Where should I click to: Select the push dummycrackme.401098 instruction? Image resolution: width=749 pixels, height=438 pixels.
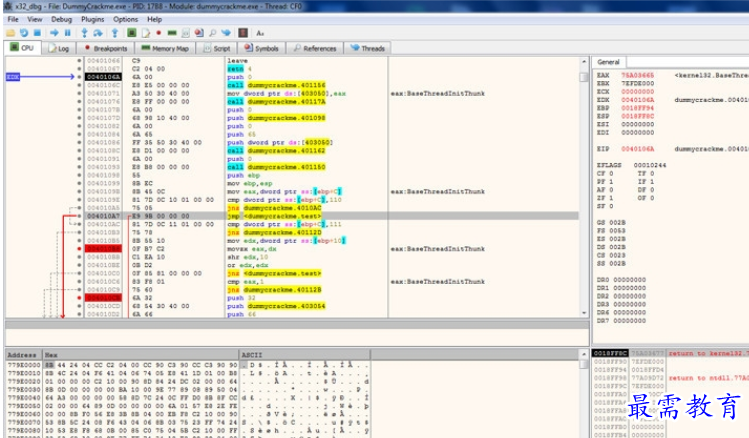click(277, 118)
